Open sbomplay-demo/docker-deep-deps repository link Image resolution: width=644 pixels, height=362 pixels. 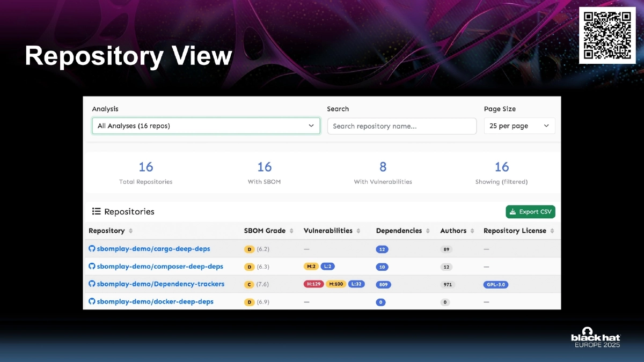click(x=155, y=302)
